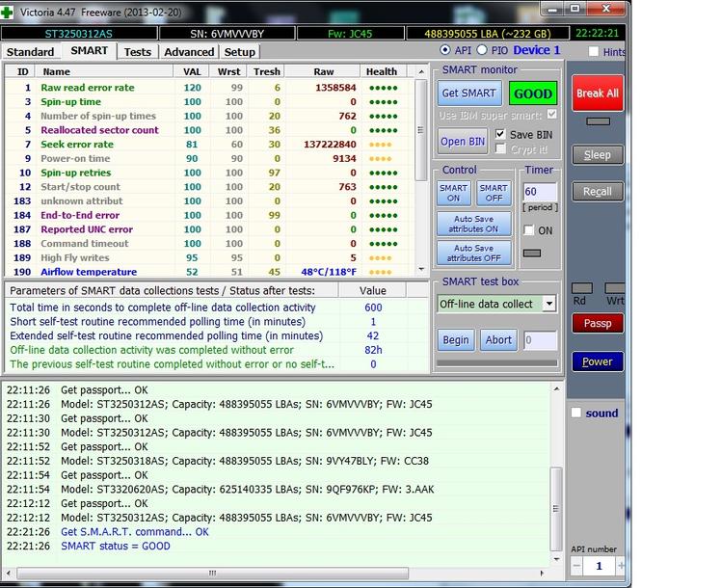Click the log pane scroll down arrow
Screen dimensions: 721x588
coord(556,559)
